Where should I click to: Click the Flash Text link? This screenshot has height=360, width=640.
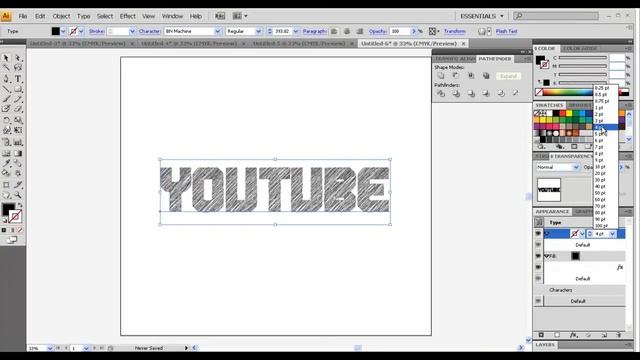point(507,31)
